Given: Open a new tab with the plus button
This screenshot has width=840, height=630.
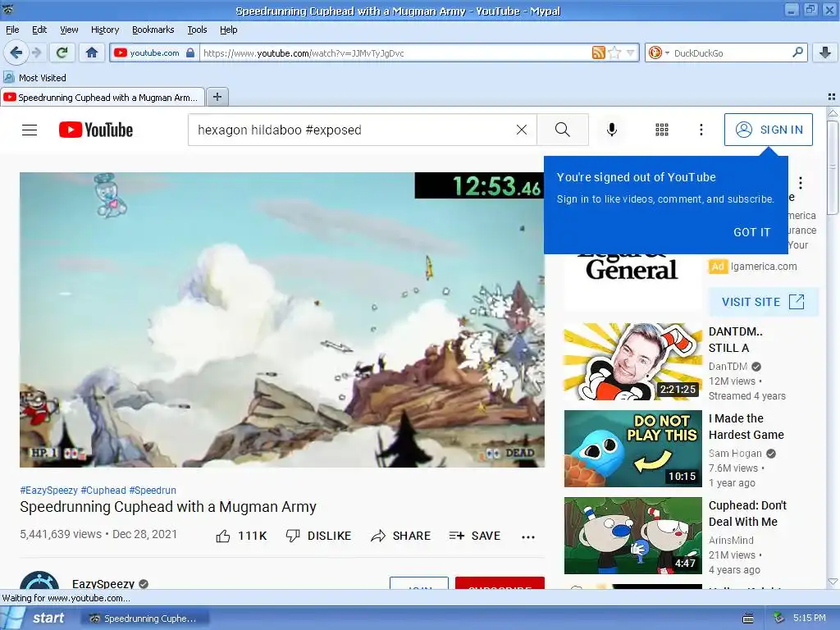Looking at the screenshot, I should (217, 97).
